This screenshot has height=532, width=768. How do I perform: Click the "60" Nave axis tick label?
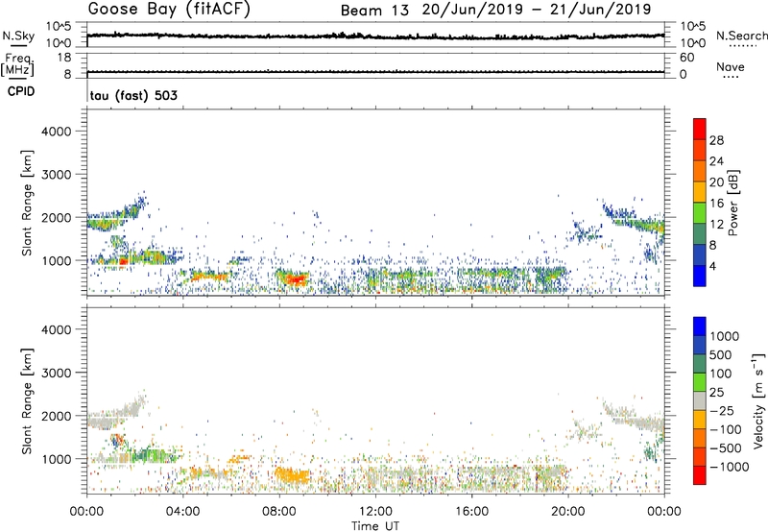[x=686, y=58]
